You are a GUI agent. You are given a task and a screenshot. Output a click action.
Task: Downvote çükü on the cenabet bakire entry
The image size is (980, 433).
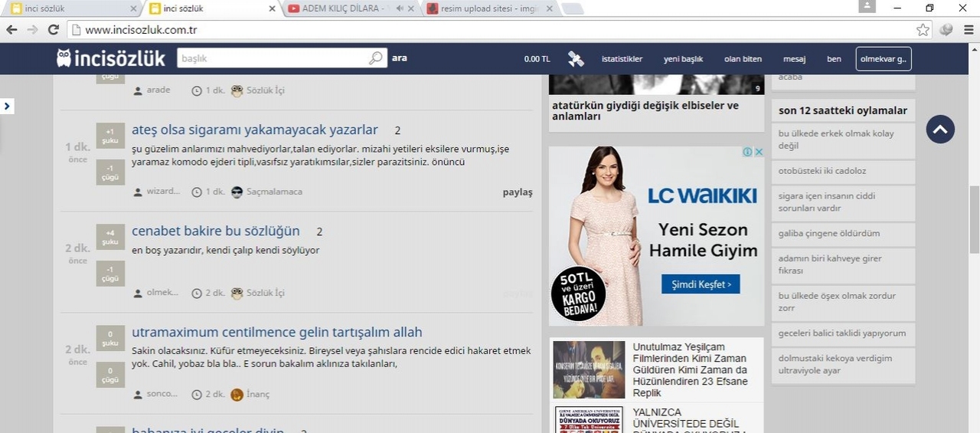click(x=110, y=274)
